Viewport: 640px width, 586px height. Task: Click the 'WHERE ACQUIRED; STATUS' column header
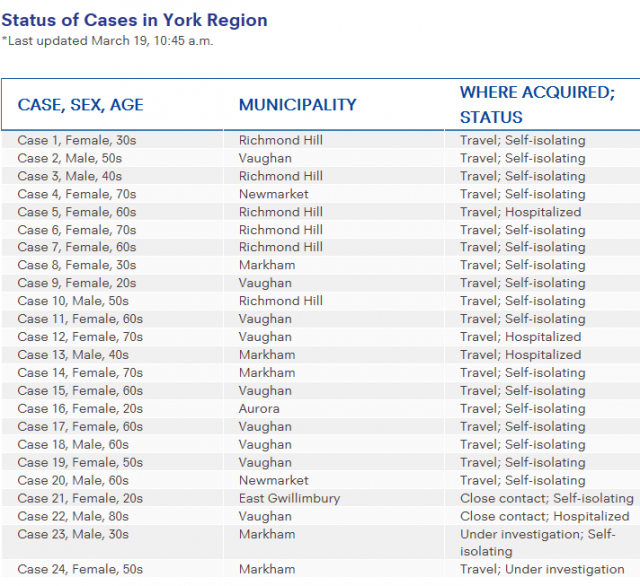click(x=537, y=105)
